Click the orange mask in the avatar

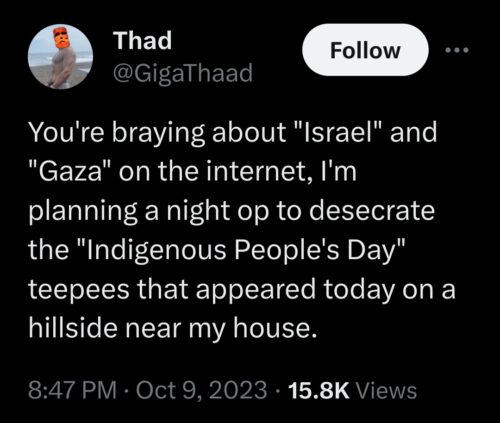(61, 38)
